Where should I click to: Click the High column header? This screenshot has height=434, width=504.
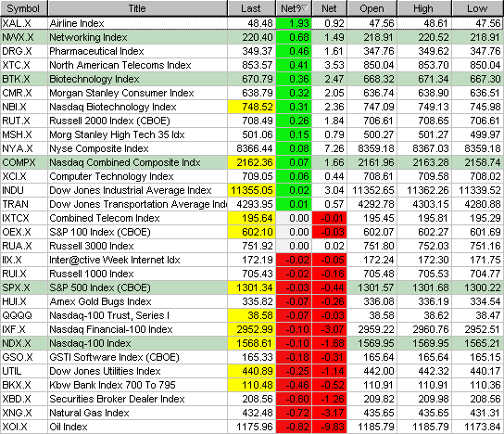pos(424,8)
